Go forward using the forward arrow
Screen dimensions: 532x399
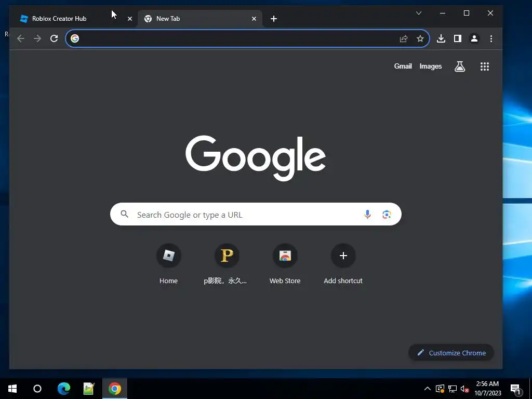[x=37, y=38]
